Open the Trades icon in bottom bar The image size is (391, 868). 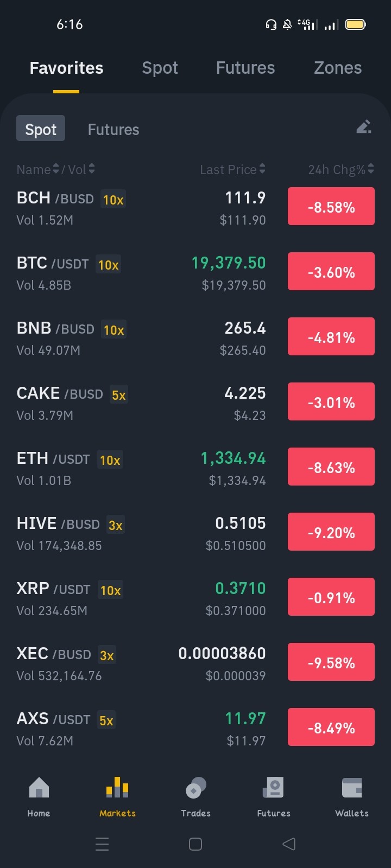click(x=195, y=788)
